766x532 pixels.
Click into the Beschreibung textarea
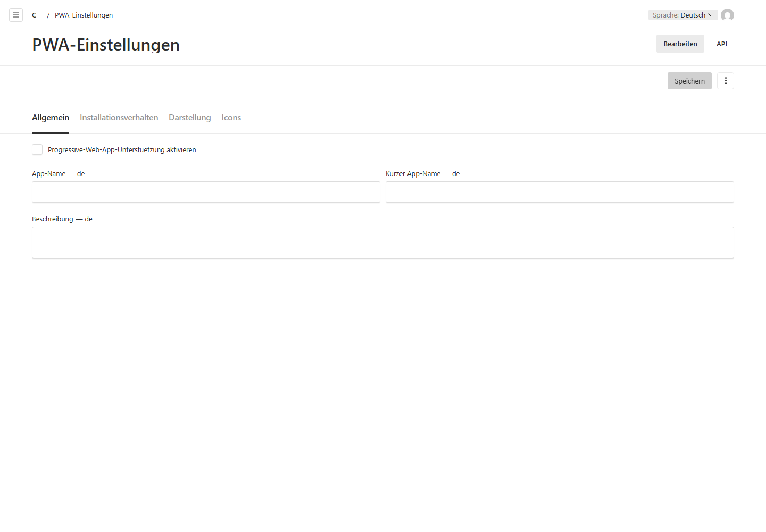[x=383, y=243]
